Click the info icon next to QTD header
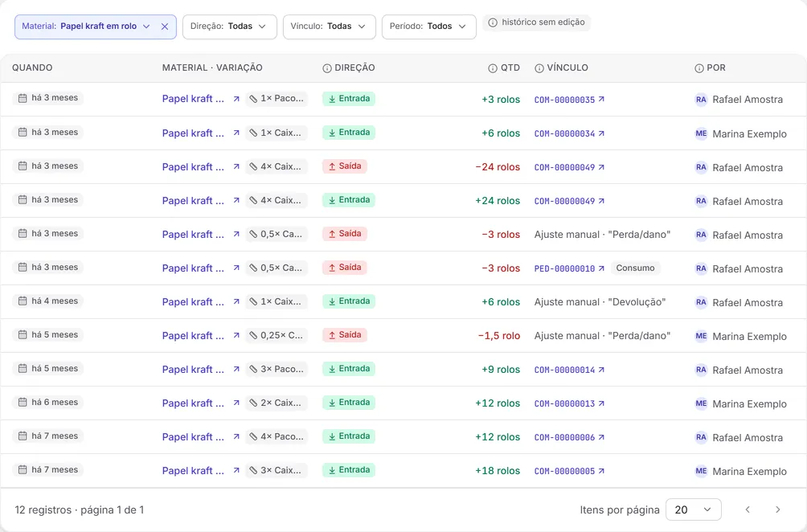807x532 pixels. (493, 68)
